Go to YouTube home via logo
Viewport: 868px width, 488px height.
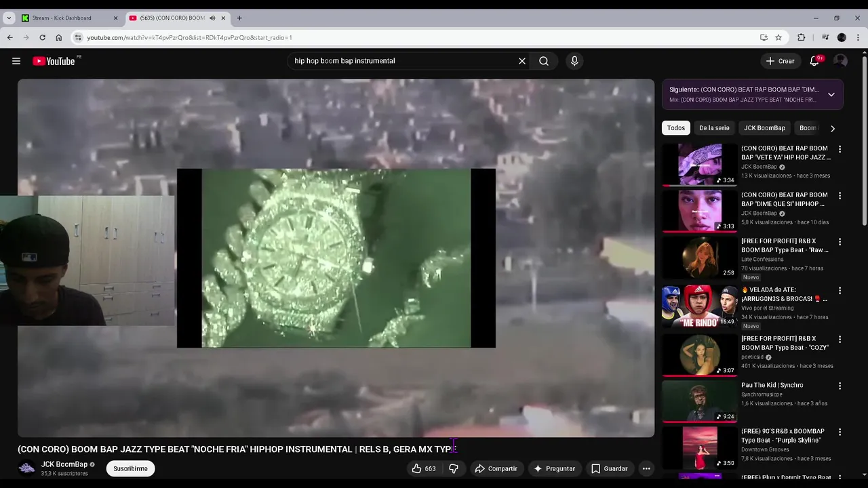pyautogui.click(x=54, y=61)
